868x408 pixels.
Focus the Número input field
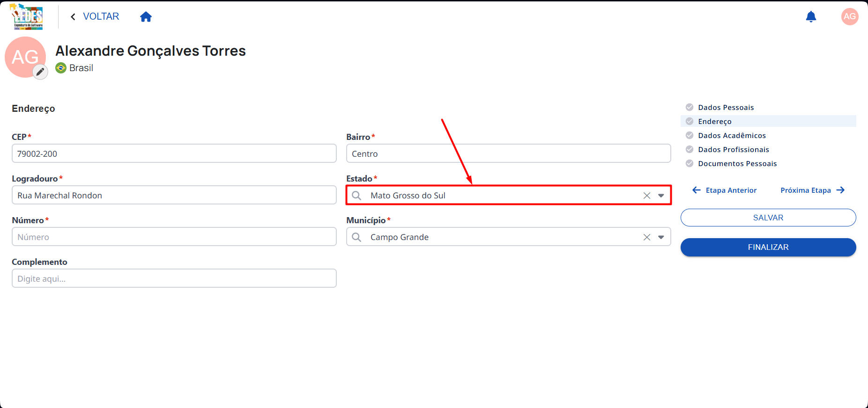174,237
